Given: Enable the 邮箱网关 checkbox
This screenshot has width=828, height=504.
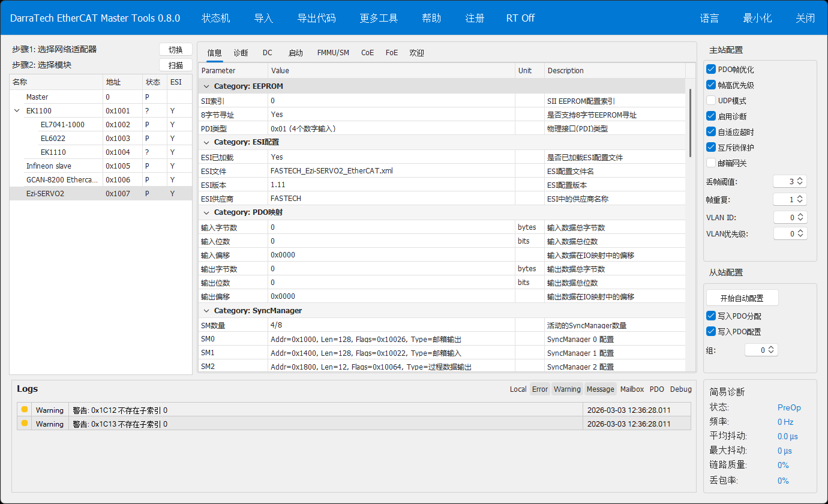Looking at the screenshot, I should (712, 163).
